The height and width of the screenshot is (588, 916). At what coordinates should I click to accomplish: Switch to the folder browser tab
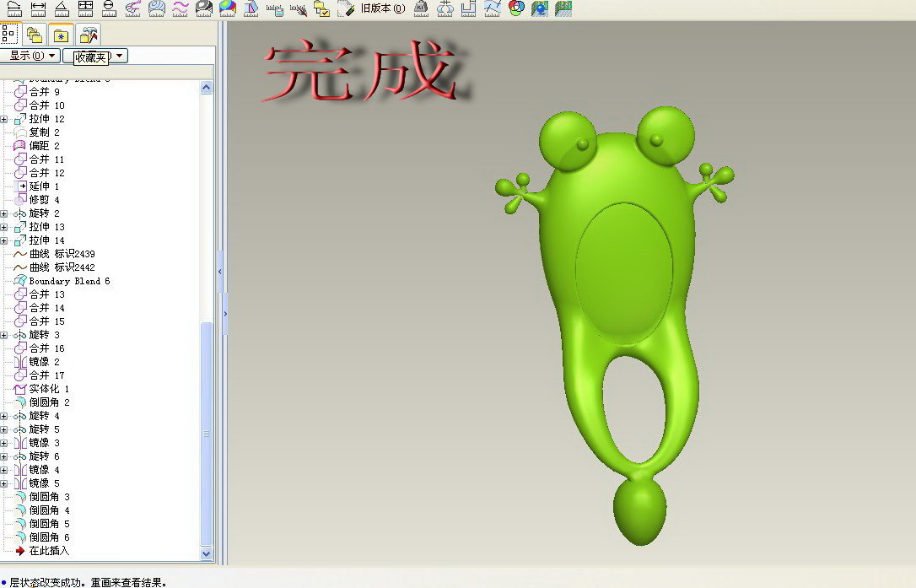pos(35,35)
